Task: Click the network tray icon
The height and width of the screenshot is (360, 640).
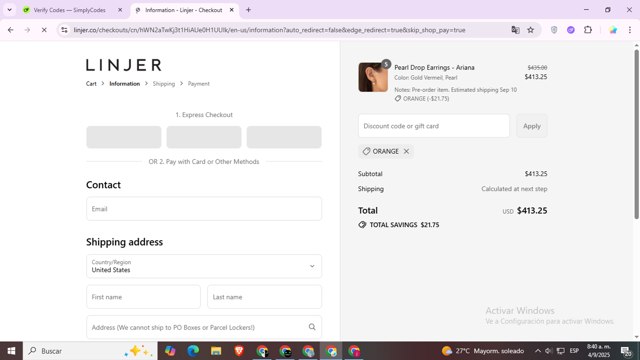Action: click(x=561, y=351)
